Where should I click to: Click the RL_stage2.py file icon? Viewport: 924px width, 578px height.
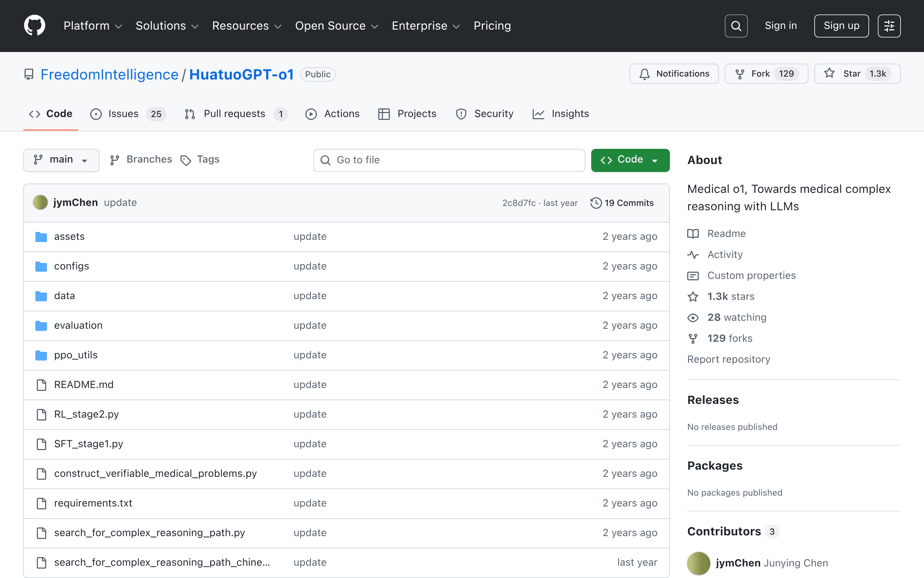pos(41,414)
